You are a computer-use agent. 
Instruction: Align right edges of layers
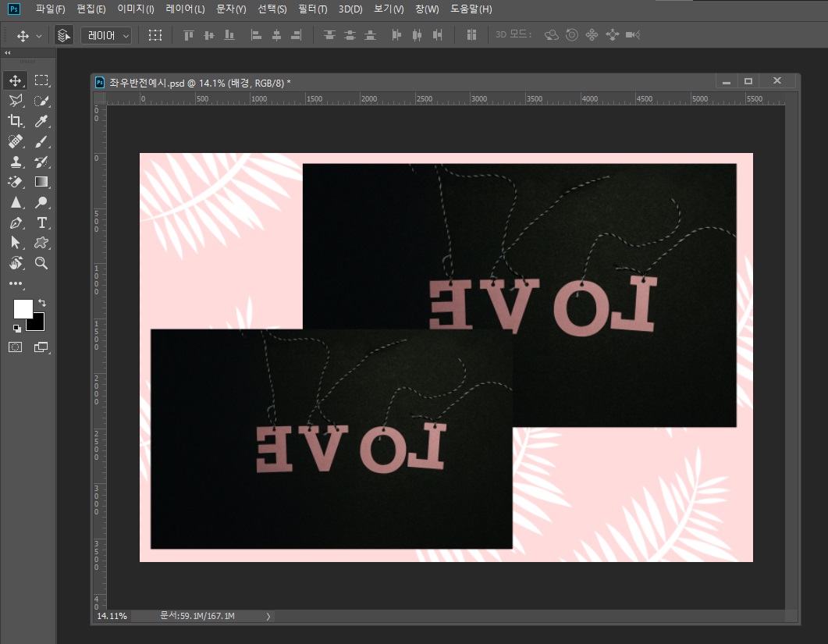[x=297, y=35]
